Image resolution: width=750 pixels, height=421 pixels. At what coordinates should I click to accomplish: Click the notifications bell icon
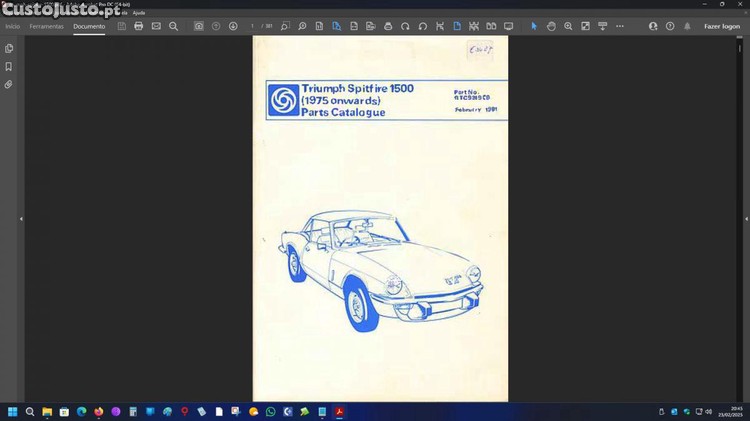(x=687, y=26)
